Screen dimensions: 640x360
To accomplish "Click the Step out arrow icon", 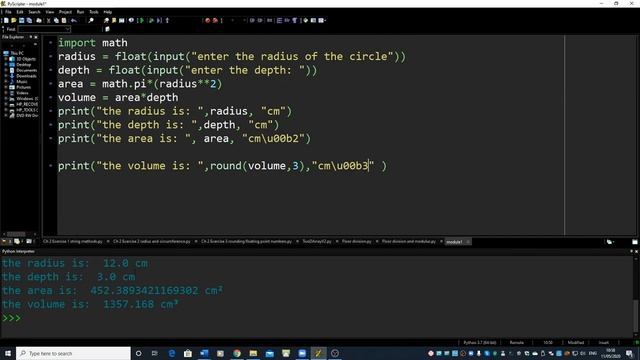I will pos(167,20).
